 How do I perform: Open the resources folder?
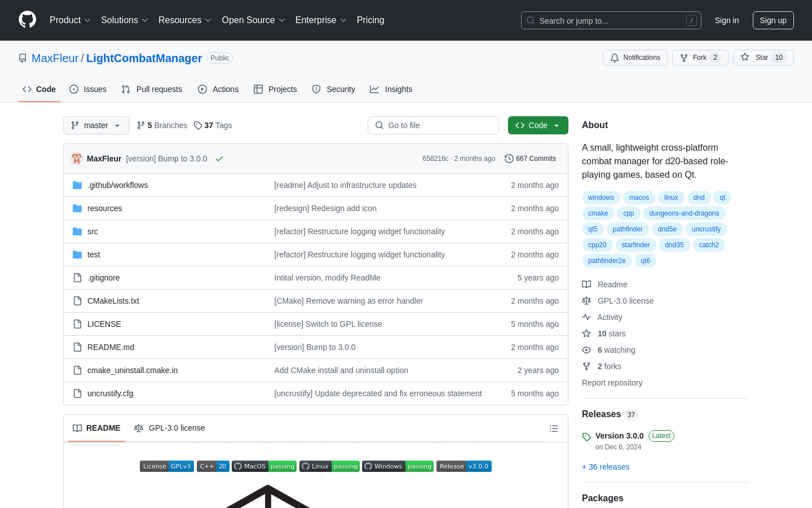coord(104,208)
